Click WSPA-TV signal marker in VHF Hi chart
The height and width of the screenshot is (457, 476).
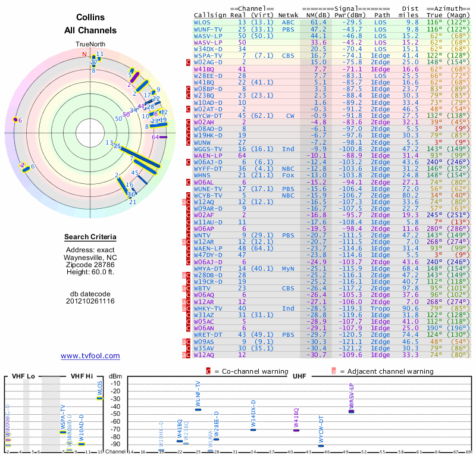63,433
